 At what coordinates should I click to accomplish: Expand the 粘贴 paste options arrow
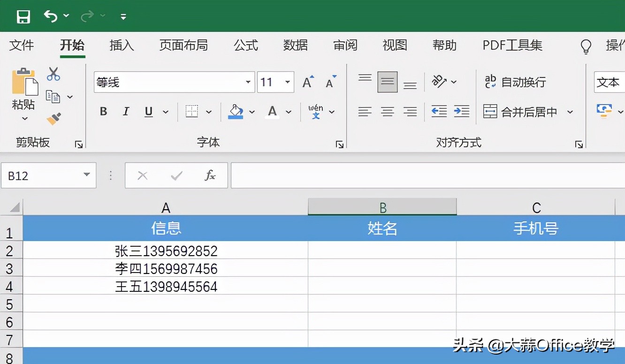point(25,119)
